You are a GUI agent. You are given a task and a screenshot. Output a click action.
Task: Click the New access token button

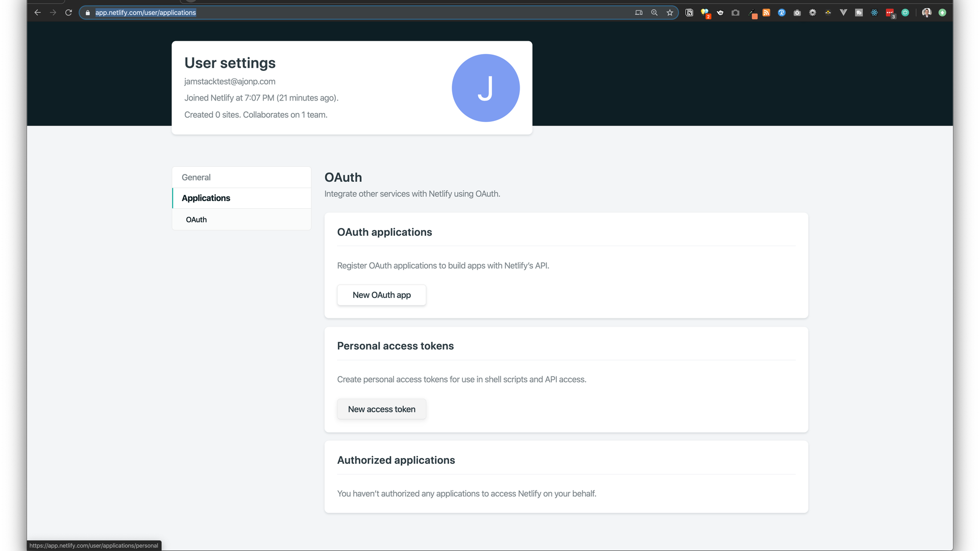pyautogui.click(x=381, y=409)
